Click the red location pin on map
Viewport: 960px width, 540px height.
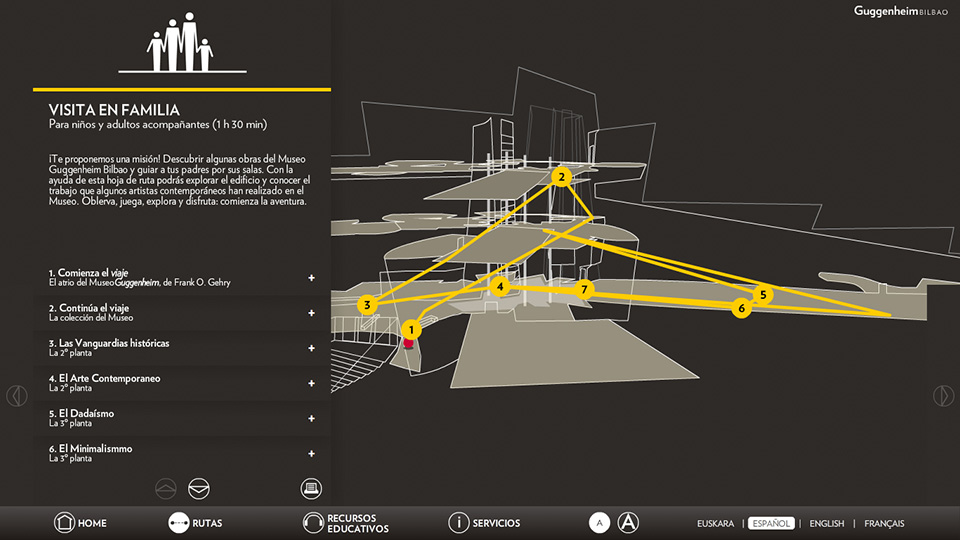[408, 344]
